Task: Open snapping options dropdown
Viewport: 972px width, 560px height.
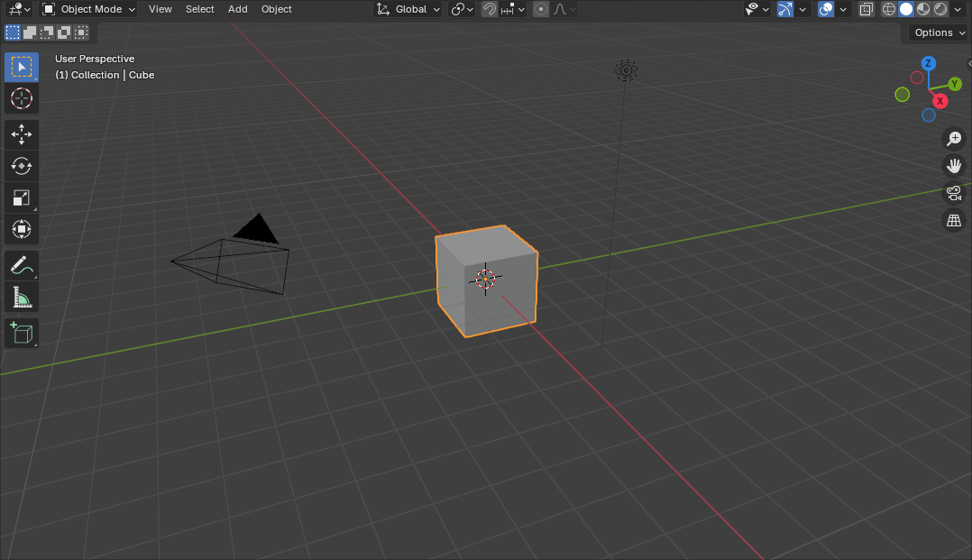Action: coord(513,9)
